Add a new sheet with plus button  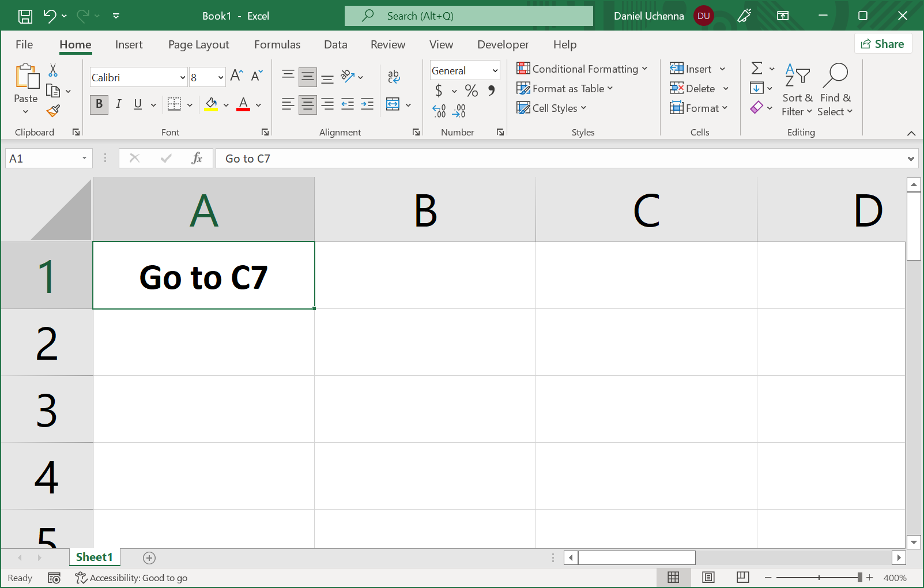(x=149, y=557)
